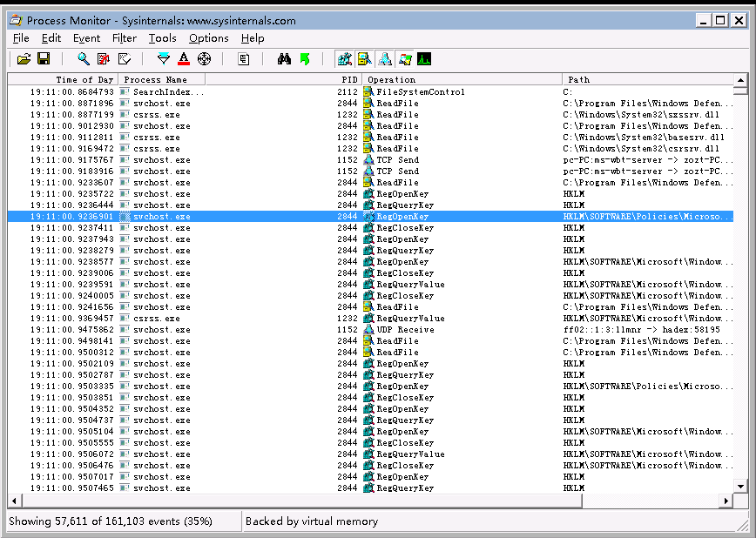The height and width of the screenshot is (538, 756).
Task: Click the Operation column header
Action: pyautogui.click(x=462, y=79)
